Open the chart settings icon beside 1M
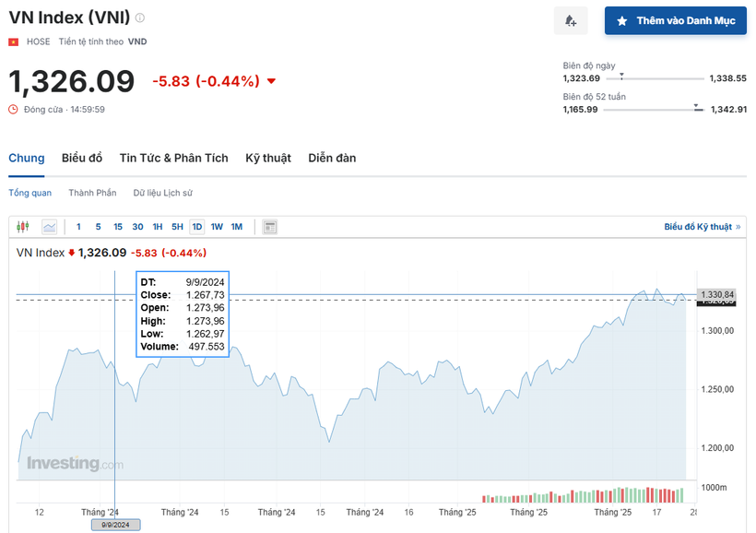756x533 pixels. pyautogui.click(x=269, y=226)
